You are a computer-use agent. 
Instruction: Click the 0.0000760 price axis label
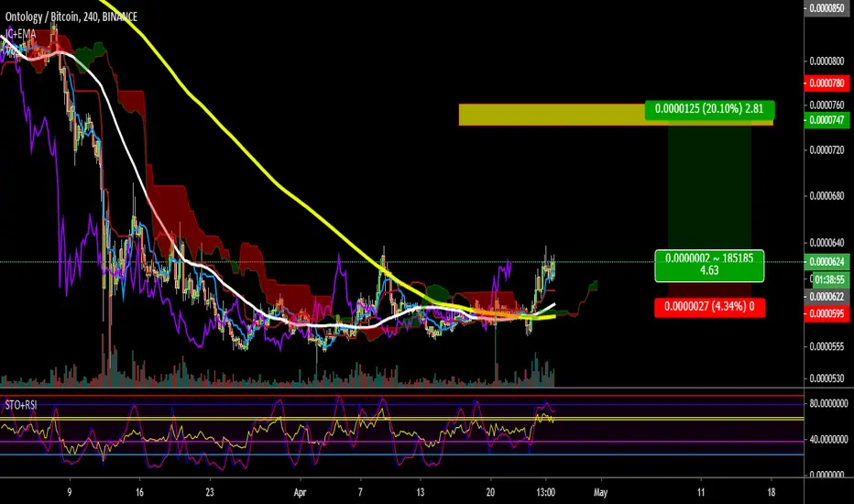coord(827,104)
